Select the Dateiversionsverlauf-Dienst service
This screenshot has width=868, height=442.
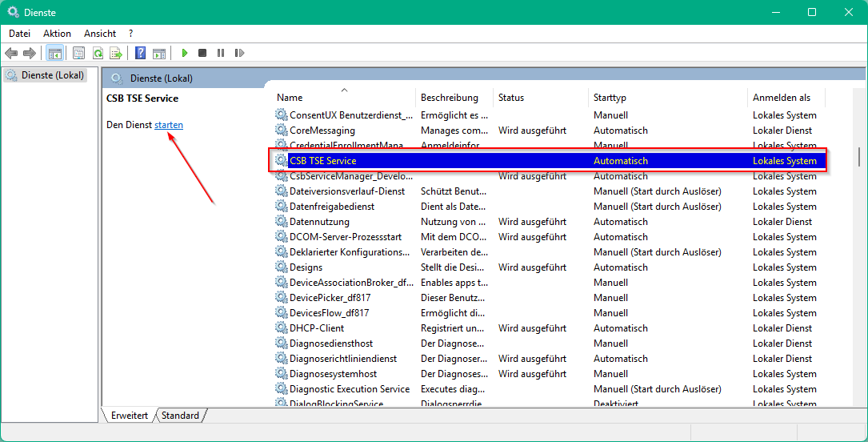pos(347,191)
